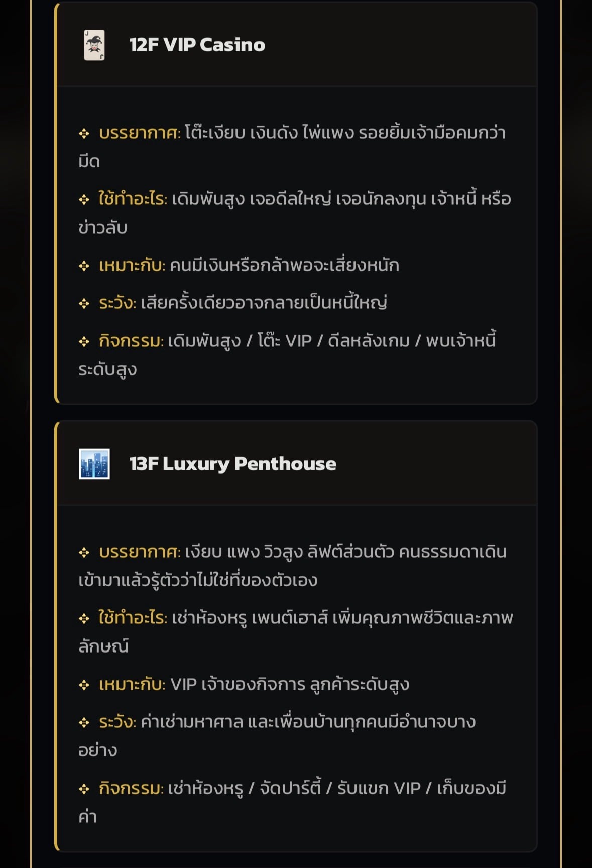Click bullet icon beside 12F บรรยากาศ
The width and height of the screenshot is (592, 868).
click(x=84, y=134)
